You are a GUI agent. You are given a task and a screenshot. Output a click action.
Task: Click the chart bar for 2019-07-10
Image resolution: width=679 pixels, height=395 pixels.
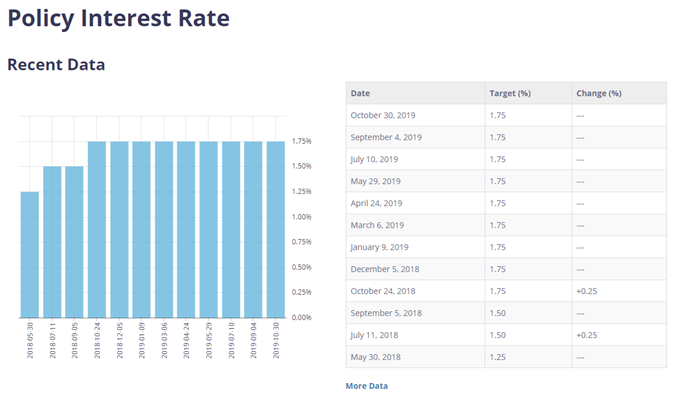(x=231, y=230)
